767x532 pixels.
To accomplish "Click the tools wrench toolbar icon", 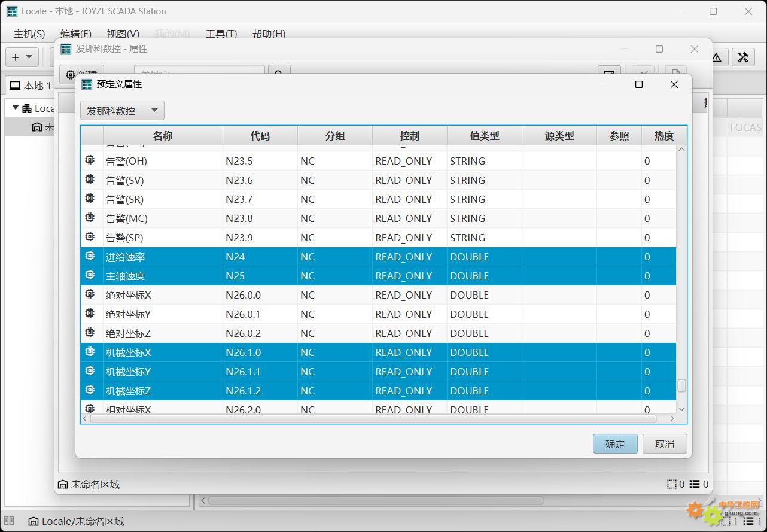I will [x=743, y=57].
